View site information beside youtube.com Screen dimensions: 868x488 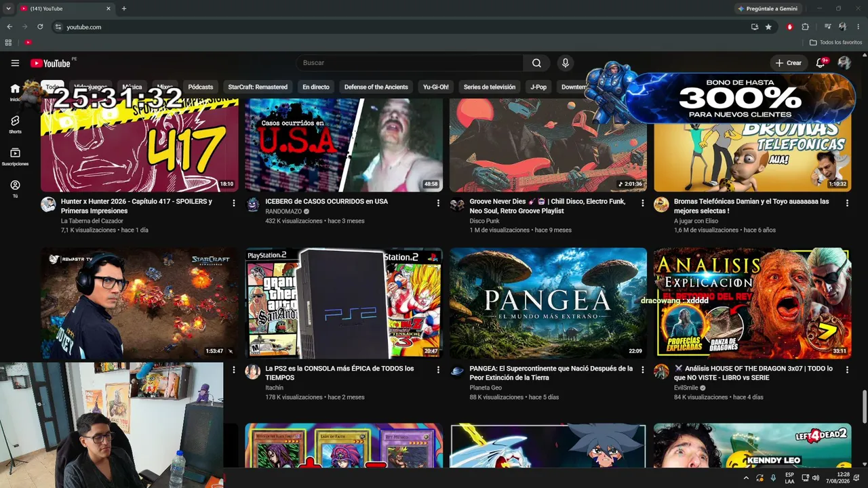tap(58, 27)
